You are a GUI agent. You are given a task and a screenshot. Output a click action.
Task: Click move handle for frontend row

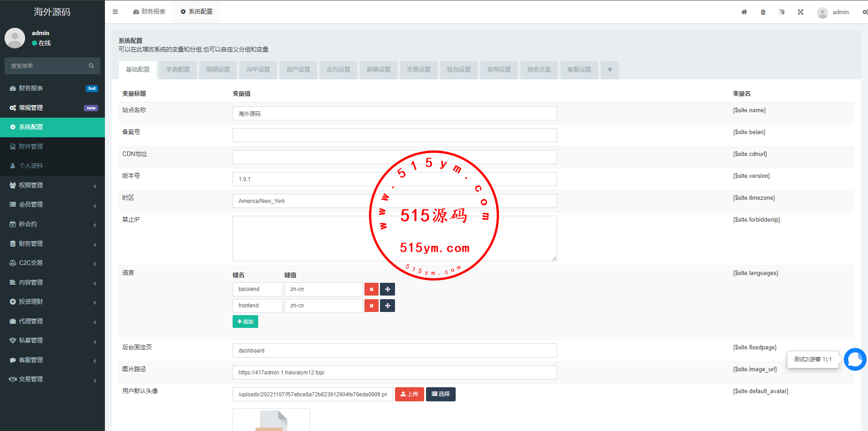(387, 306)
